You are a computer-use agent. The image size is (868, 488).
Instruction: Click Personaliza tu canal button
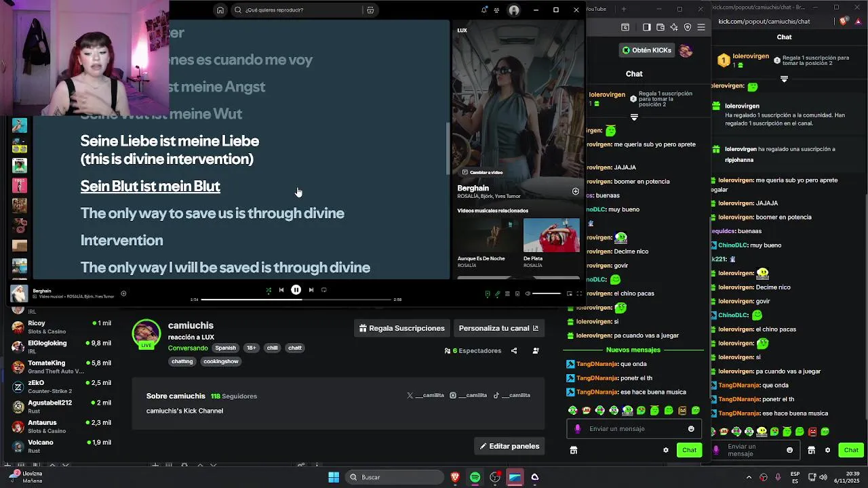(498, 328)
